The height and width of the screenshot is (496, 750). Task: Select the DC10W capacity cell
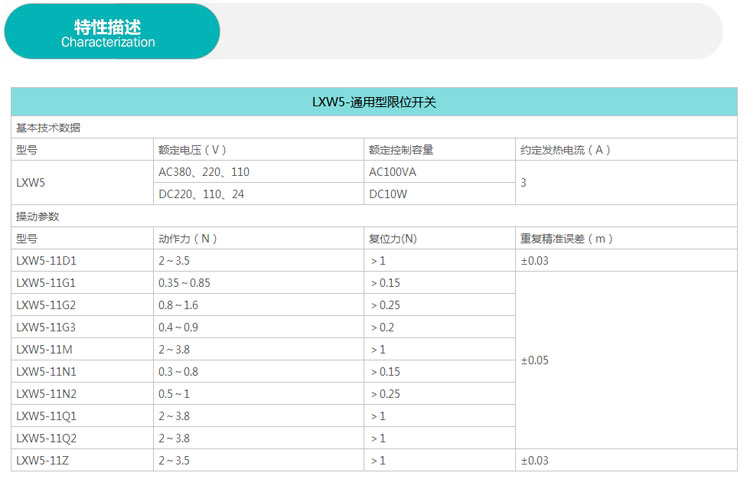point(440,194)
